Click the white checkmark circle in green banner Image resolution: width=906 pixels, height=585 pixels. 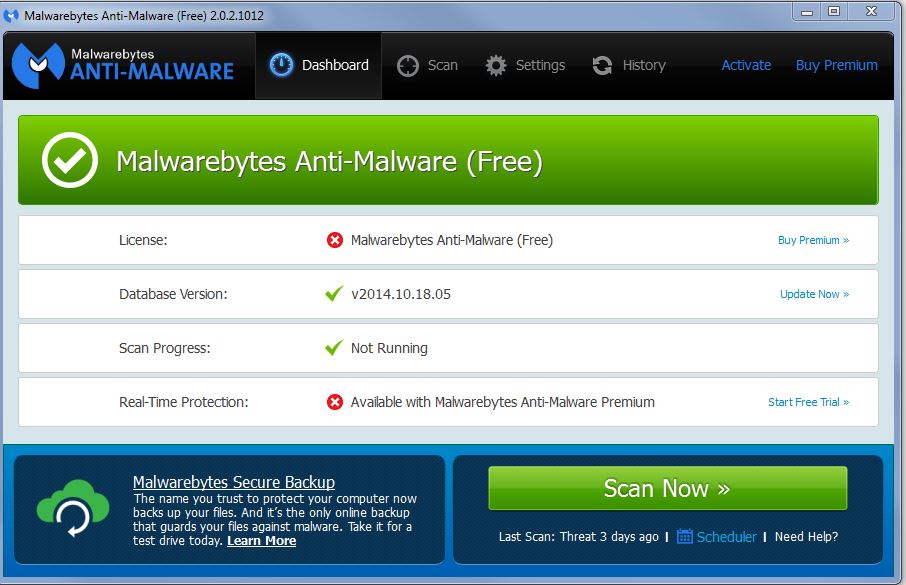(70, 160)
